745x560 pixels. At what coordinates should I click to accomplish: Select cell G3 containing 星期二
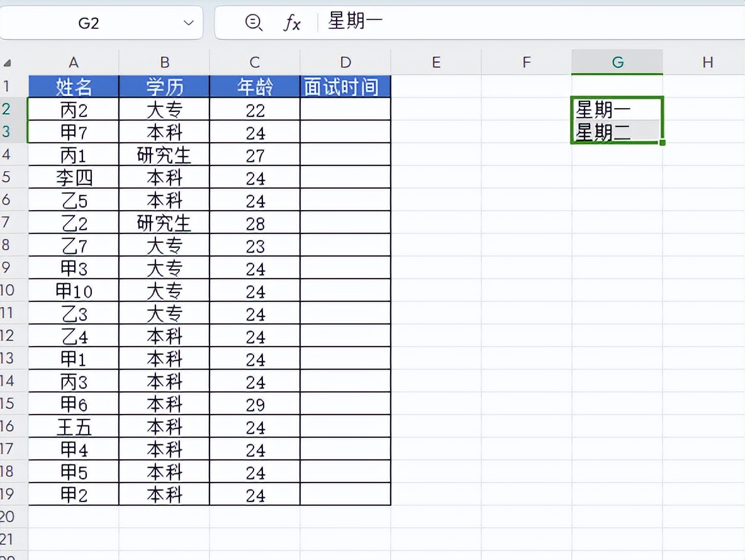click(x=617, y=132)
